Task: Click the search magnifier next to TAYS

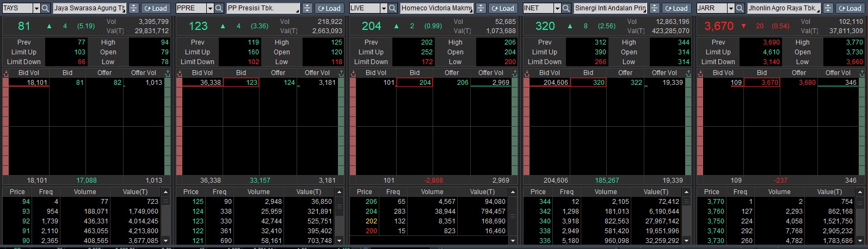Action: 46,8
